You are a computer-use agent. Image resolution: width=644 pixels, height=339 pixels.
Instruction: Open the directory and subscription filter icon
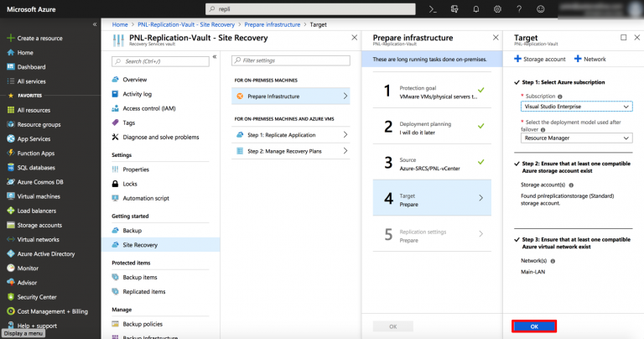click(x=454, y=9)
